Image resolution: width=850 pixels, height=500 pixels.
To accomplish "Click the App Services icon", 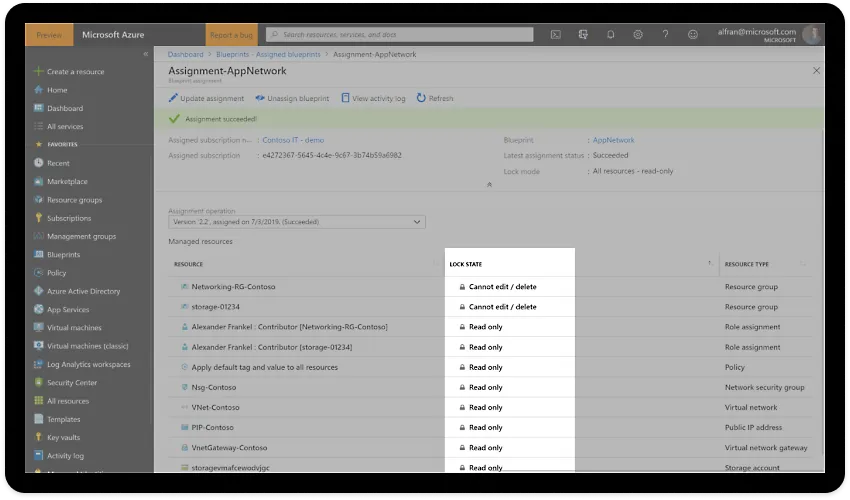I will (x=38, y=309).
